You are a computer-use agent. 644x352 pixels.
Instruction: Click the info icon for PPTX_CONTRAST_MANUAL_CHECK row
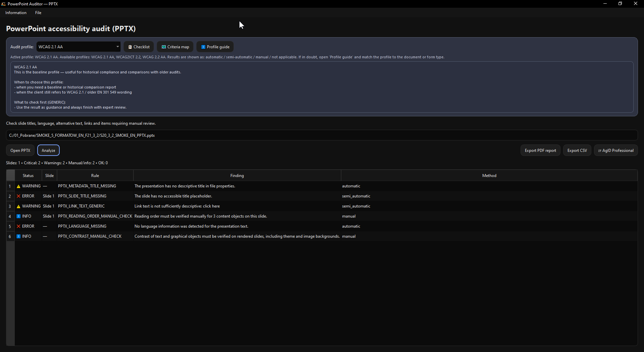pos(18,236)
